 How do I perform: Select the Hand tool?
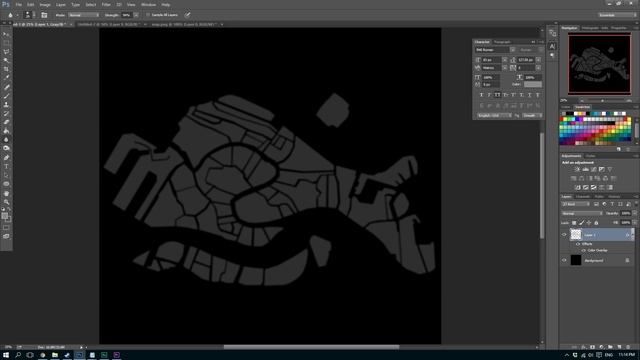click(6, 193)
